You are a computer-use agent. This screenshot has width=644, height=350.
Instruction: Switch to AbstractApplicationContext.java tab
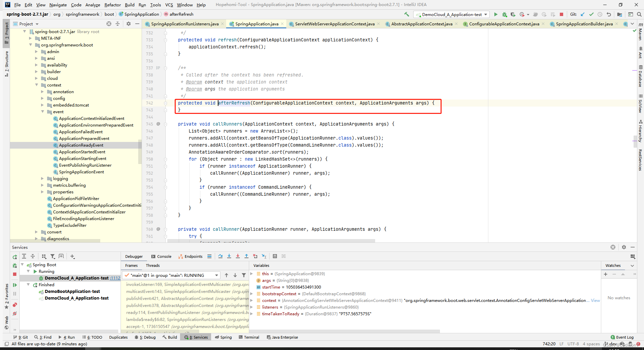click(x=422, y=24)
